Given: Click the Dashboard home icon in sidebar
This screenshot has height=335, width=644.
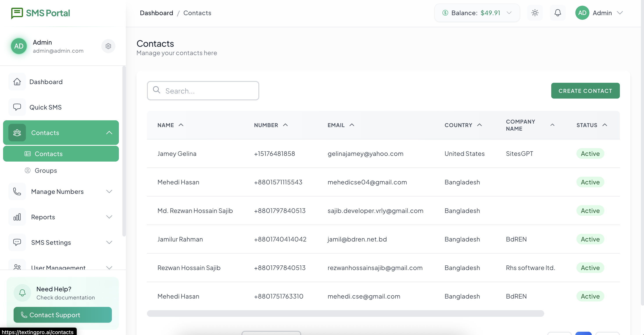Looking at the screenshot, I should coord(17,82).
